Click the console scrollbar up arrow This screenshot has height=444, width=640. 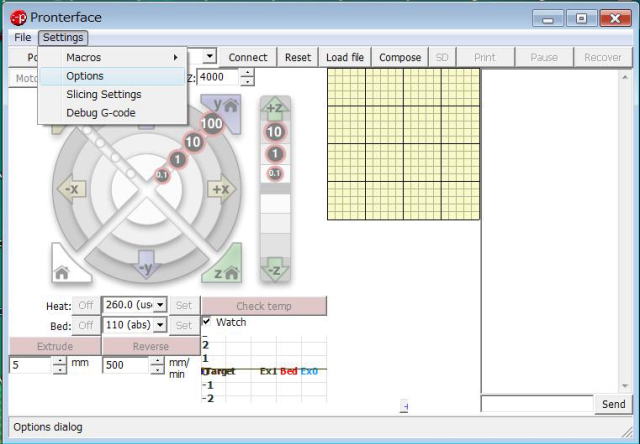pyautogui.click(x=625, y=76)
